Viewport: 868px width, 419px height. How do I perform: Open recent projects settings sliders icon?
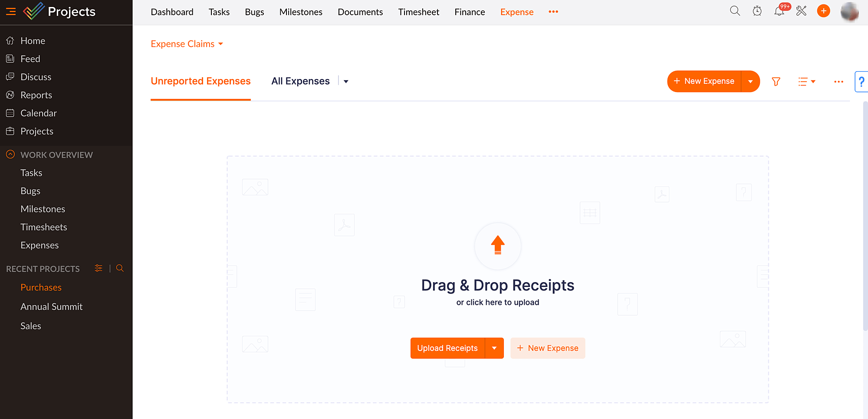pos(99,268)
